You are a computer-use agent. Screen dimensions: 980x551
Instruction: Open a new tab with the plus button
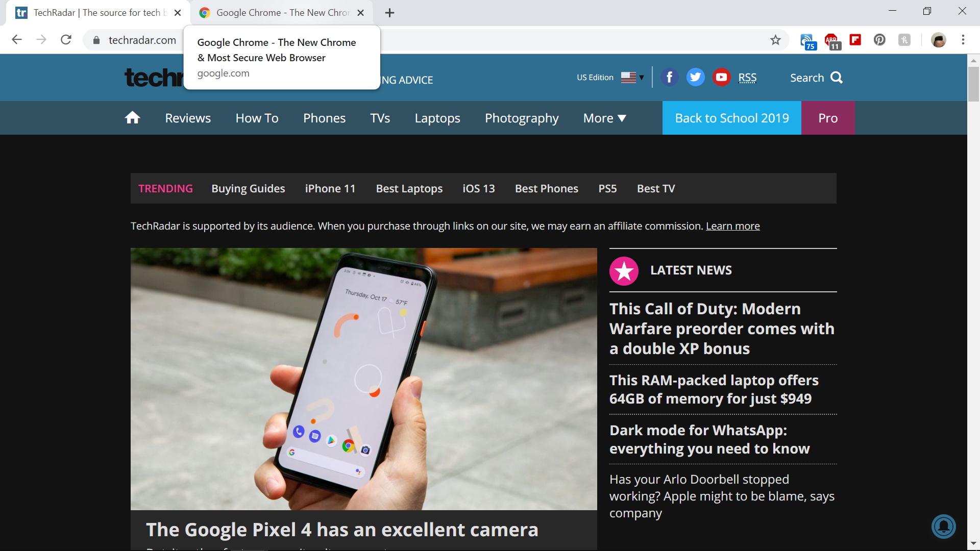coord(389,13)
